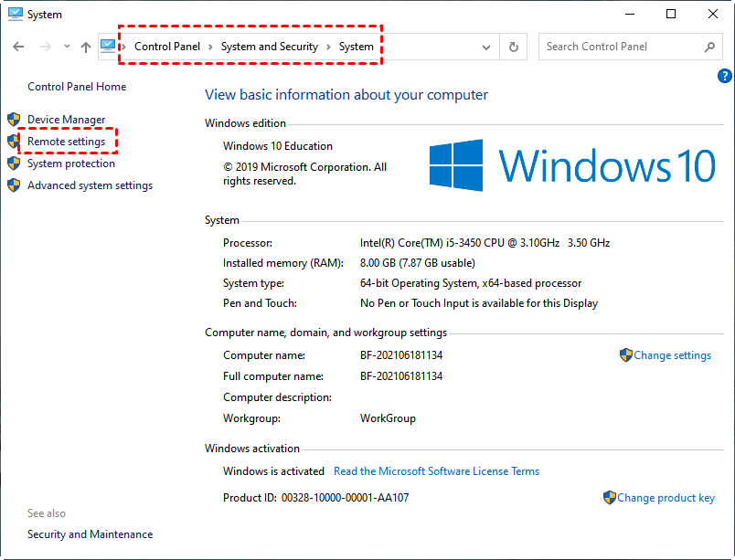The width and height of the screenshot is (735, 560).
Task: Click the Windows 10 logo
Action: tap(572, 165)
